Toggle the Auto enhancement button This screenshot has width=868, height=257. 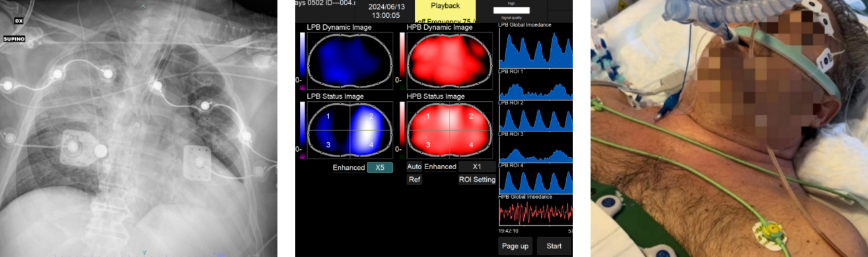click(x=414, y=167)
